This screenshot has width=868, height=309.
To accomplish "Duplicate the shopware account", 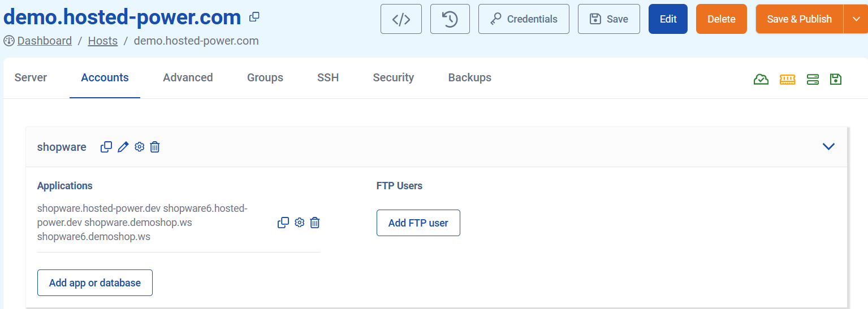I will pos(106,147).
